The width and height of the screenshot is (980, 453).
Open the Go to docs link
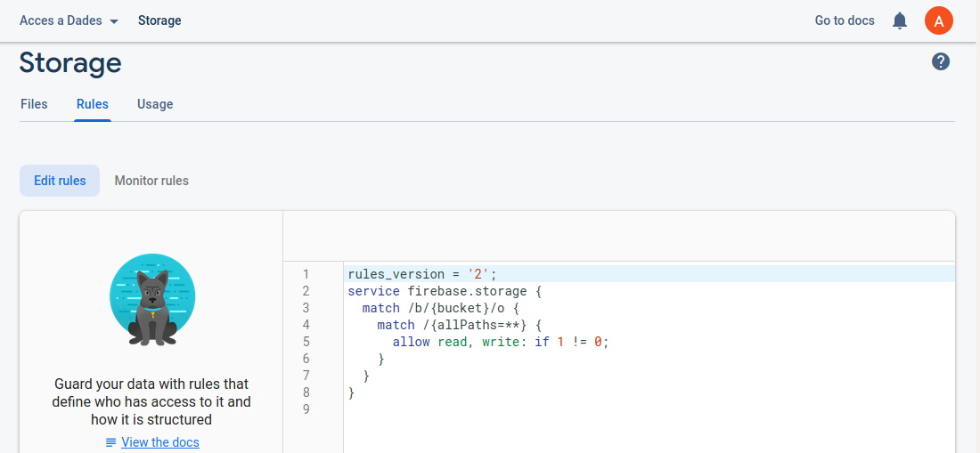[x=845, y=20]
